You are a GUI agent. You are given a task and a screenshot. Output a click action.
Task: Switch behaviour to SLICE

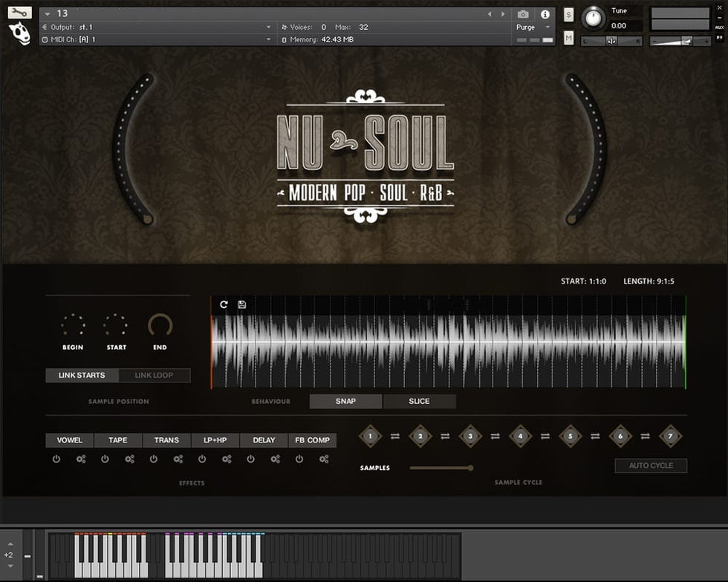[419, 402]
